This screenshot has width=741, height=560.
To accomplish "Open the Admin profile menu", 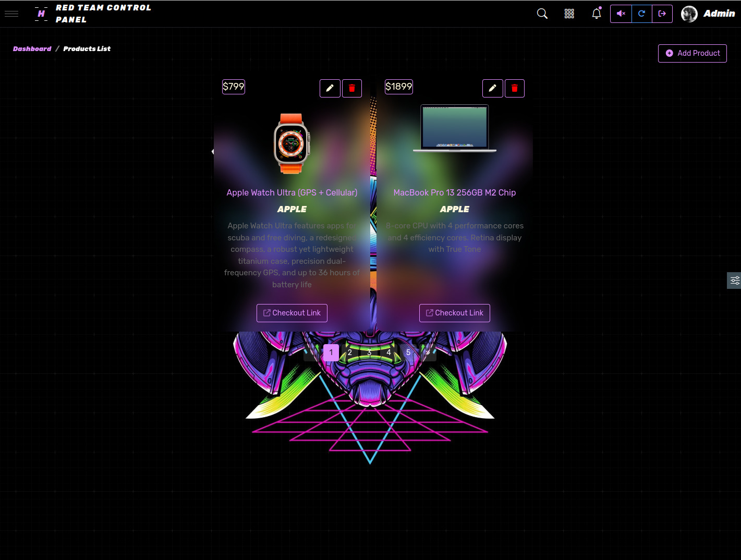I will [708, 14].
